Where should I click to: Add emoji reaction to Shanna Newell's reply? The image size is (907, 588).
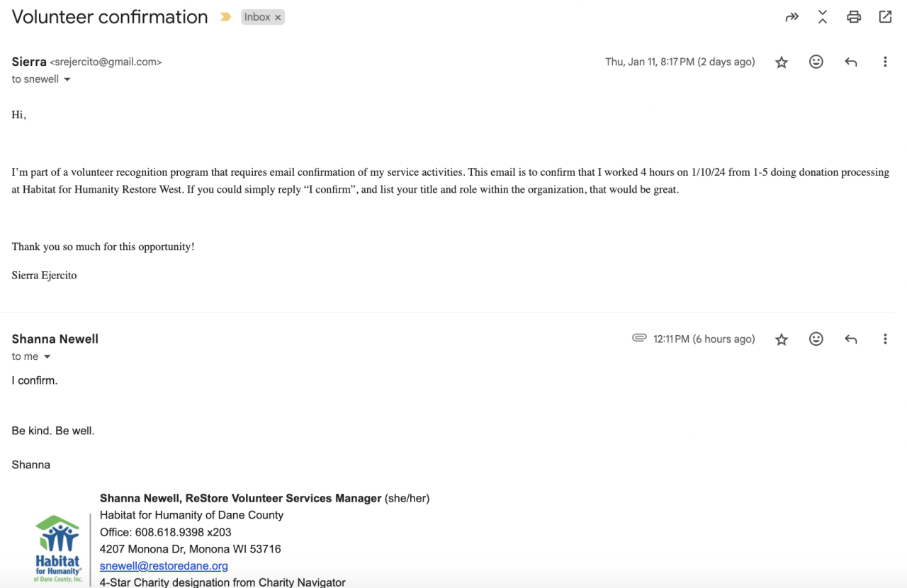point(816,339)
